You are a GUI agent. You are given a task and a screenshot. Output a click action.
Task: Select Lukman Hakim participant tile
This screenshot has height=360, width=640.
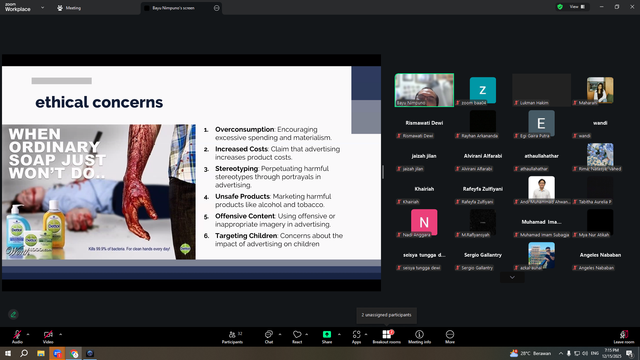542,90
